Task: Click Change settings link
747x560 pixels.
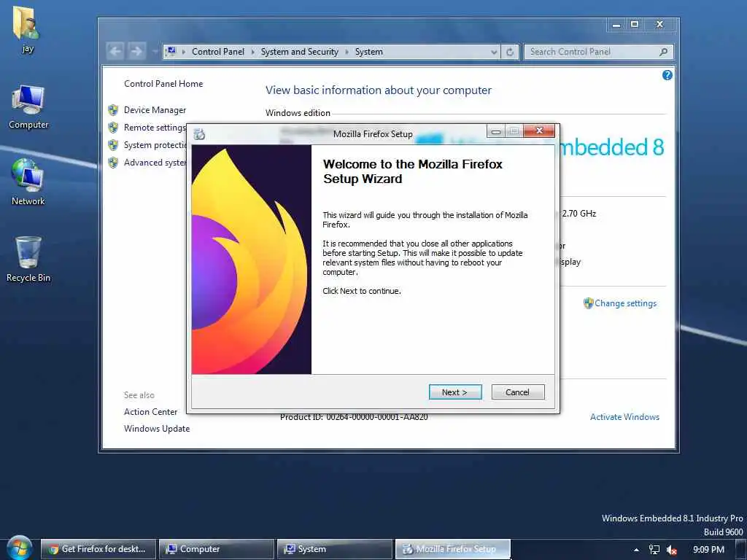Action: pos(625,303)
